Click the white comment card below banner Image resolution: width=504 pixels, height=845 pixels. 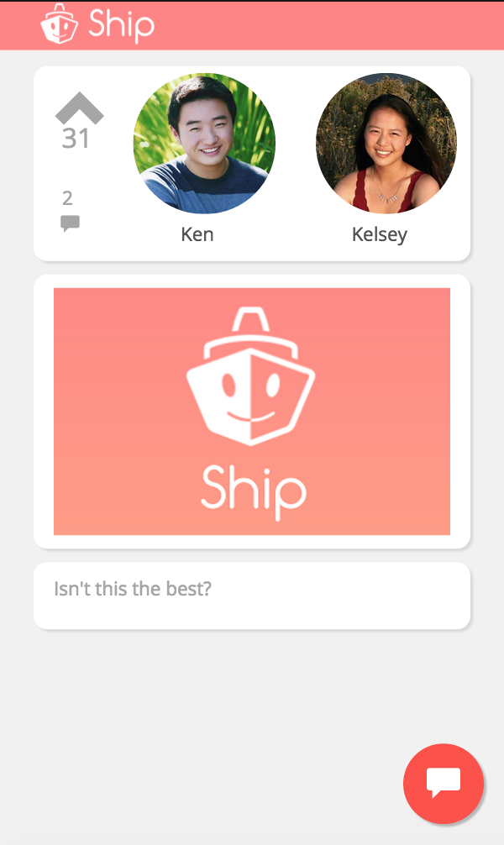click(252, 596)
